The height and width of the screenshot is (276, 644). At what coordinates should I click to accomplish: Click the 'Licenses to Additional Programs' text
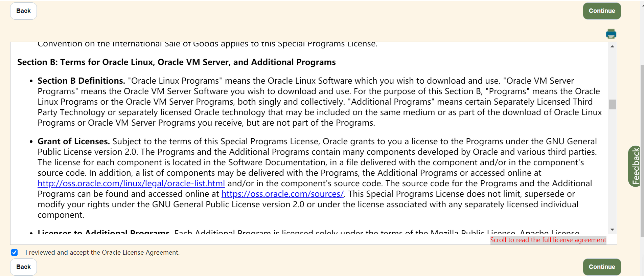coord(103,233)
